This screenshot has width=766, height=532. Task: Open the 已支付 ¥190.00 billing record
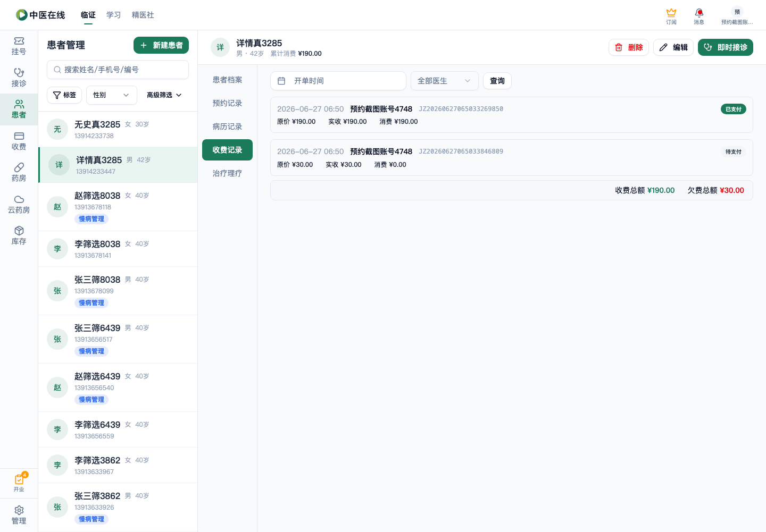(512, 115)
